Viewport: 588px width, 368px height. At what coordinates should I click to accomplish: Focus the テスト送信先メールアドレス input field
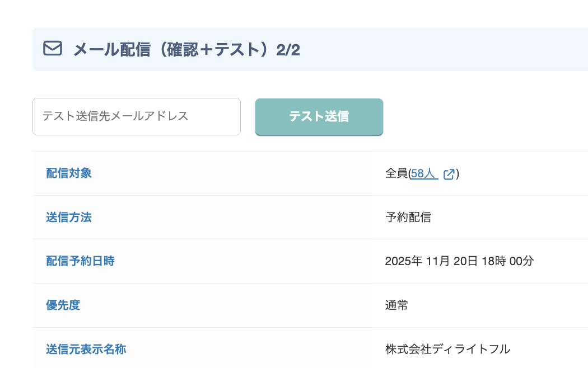(137, 116)
